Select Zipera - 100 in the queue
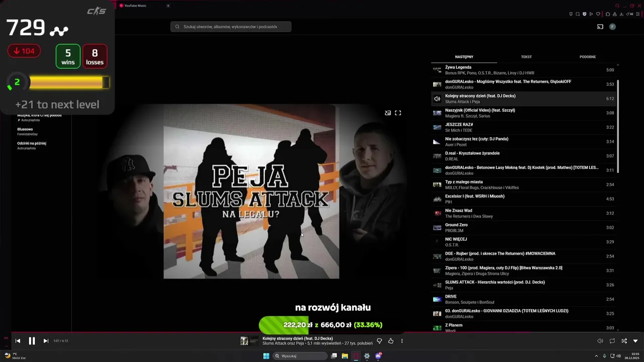Image resolution: width=644 pixels, height=362 pixels. (523, 270)
